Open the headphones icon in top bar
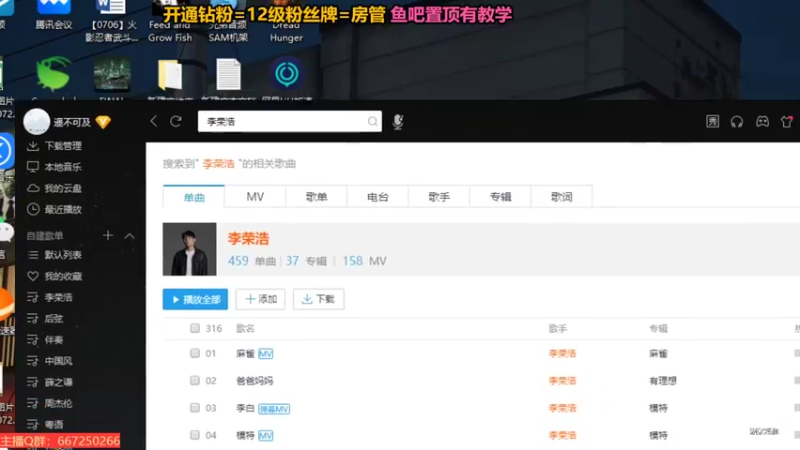This screenshot has height=450, width=800. [737, 121]
